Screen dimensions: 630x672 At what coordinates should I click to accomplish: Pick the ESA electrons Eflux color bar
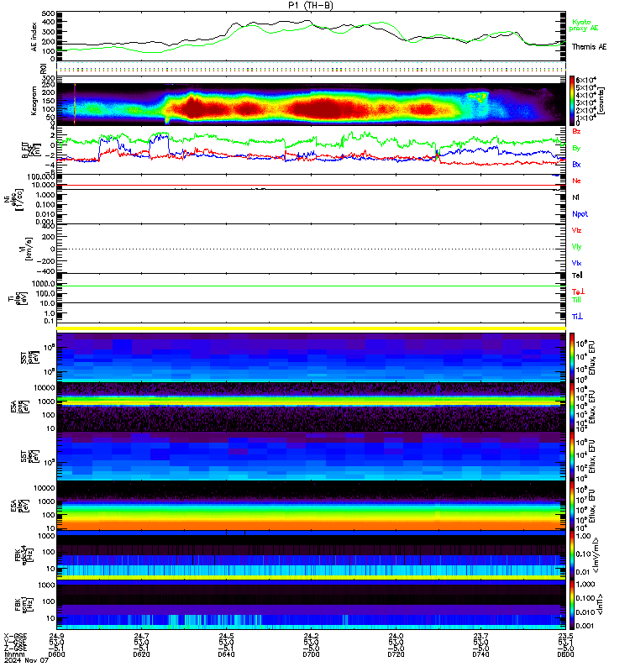click(x=572, y=507)
